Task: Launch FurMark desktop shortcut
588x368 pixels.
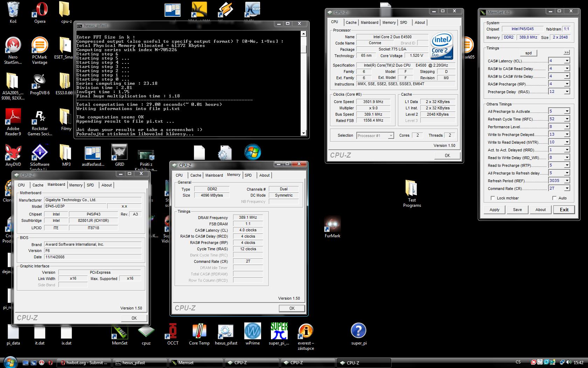Action: pos(332,227)
